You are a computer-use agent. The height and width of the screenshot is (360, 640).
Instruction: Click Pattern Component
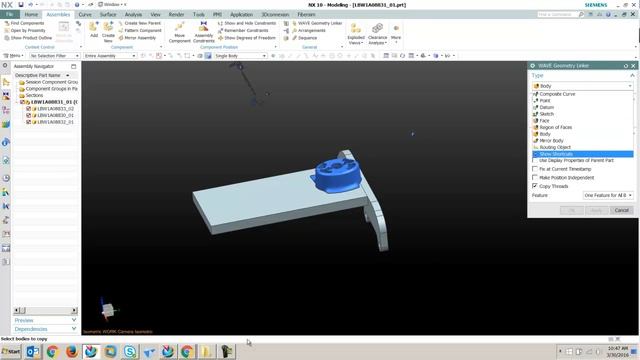coord(140,31)
